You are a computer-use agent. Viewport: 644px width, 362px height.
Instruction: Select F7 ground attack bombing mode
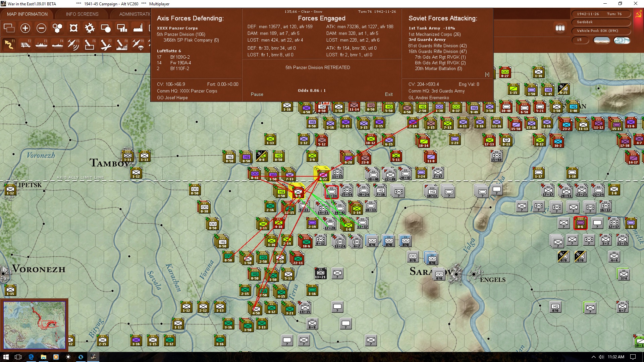pyautogui.click(x=106, y=44)
